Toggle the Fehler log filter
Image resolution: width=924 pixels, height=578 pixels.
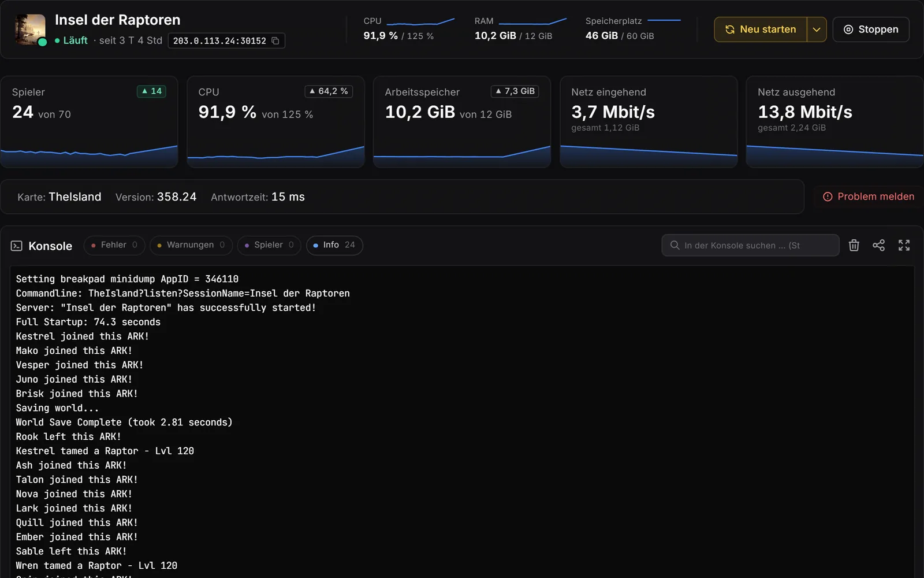click(114, 245)
